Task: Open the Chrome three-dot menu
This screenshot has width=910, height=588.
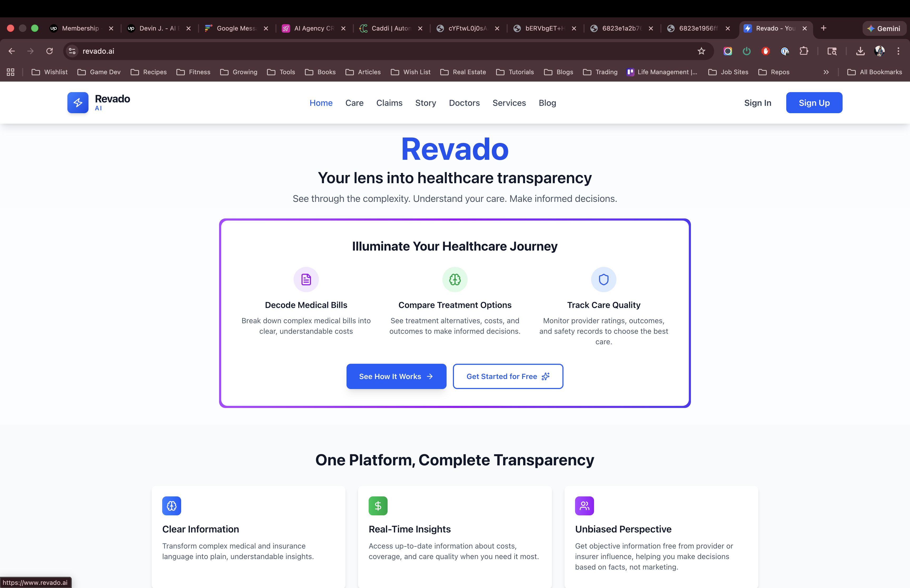Action: point(898,51)
